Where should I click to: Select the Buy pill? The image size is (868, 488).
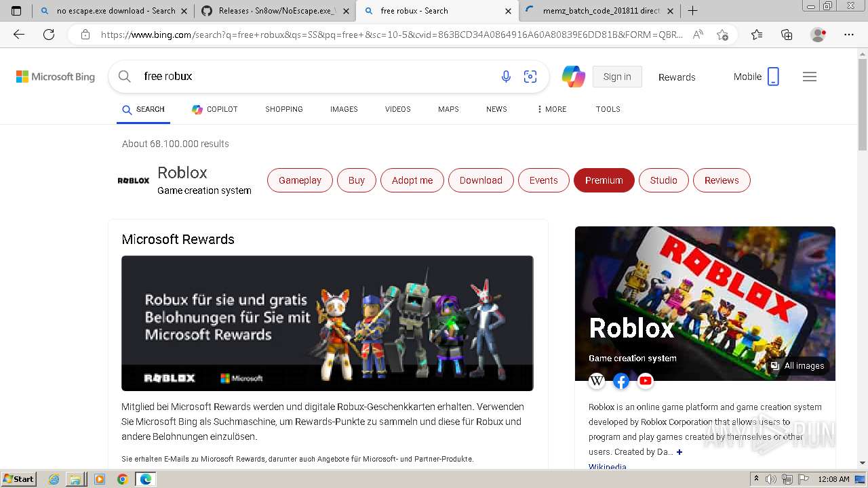pos(357,180)
